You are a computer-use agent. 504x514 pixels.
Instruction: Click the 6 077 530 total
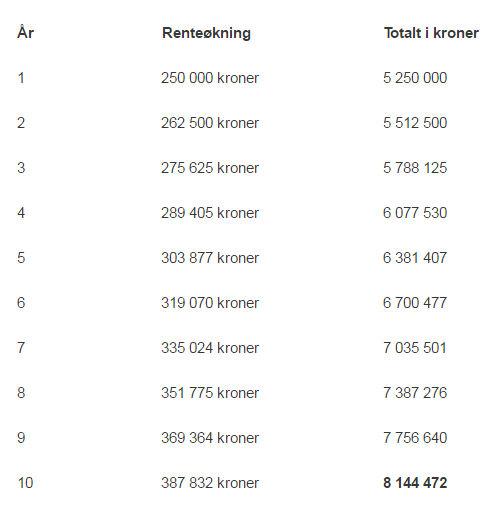pyautogui.click(x=415, y=213)
